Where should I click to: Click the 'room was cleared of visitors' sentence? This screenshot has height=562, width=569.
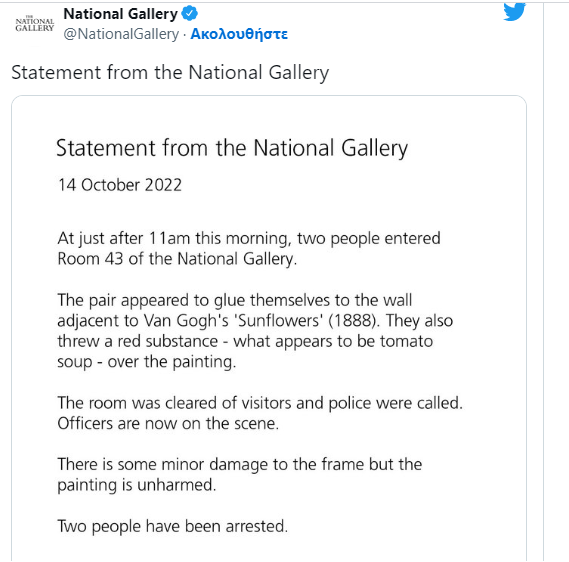pyautogui.click(x=260, y=403)
